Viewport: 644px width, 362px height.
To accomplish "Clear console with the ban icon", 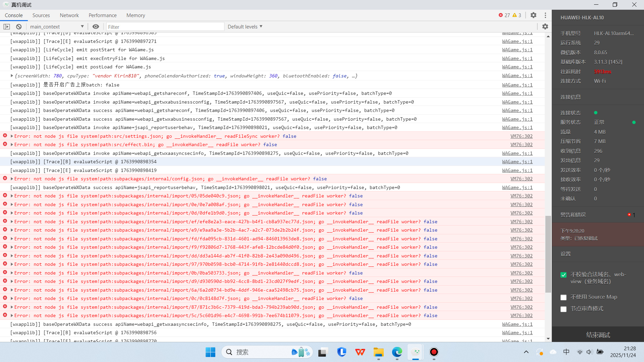I will point(19,27).
